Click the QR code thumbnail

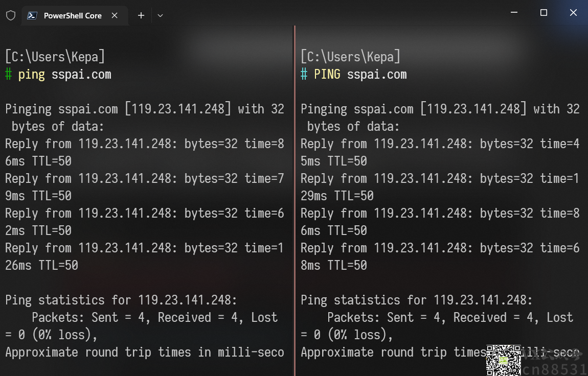pos(503,360)
